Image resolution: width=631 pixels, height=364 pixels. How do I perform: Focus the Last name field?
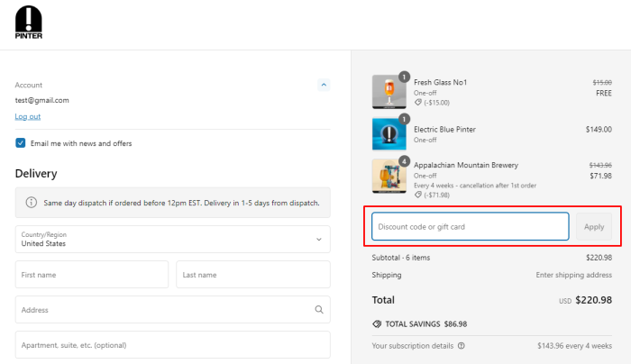pos(253,274)
